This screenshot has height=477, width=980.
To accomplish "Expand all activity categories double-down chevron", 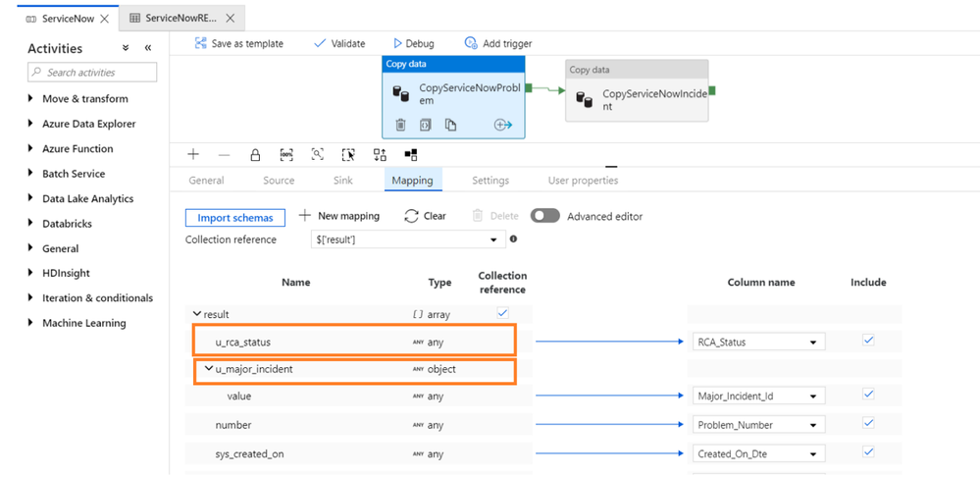I will click(x=126, y=48).
